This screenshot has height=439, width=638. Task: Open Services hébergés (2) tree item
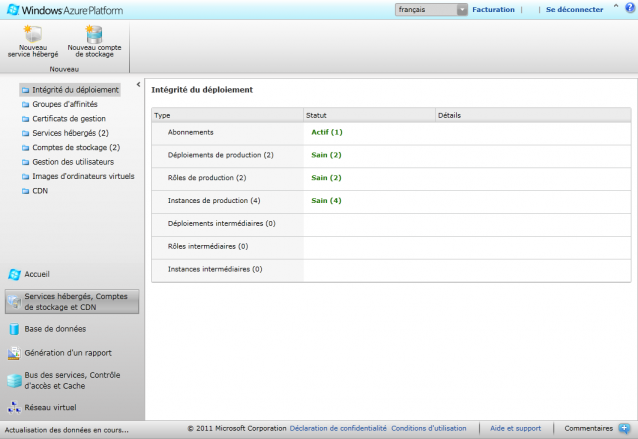[70, 133]
